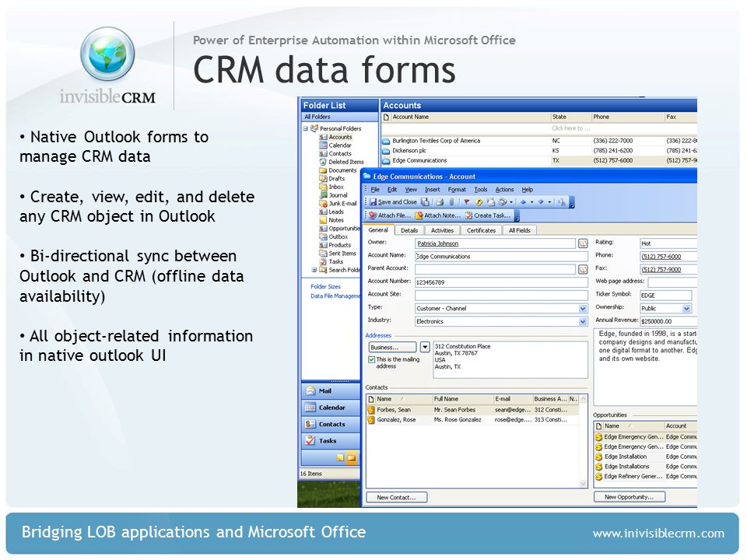Select the Calendar folder in tree

pyautogui.click(x=335, y=145)
